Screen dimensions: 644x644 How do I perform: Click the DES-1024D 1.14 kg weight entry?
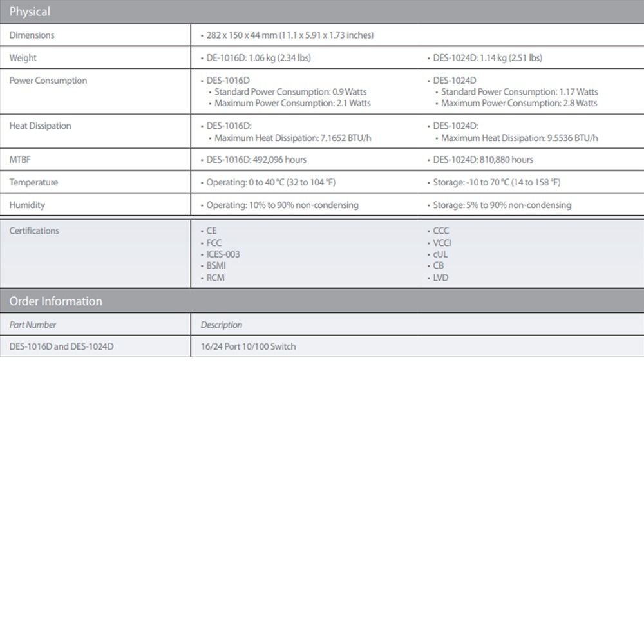pos(487,58)
